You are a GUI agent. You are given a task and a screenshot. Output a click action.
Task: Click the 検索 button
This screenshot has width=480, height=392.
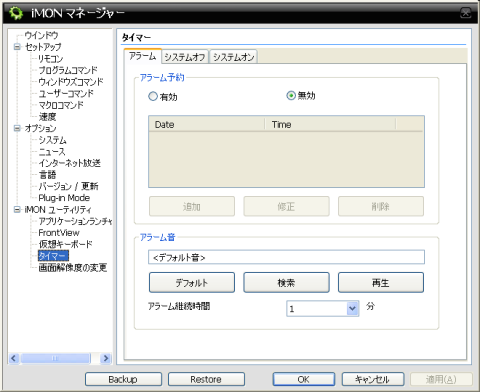pos(286,283)
